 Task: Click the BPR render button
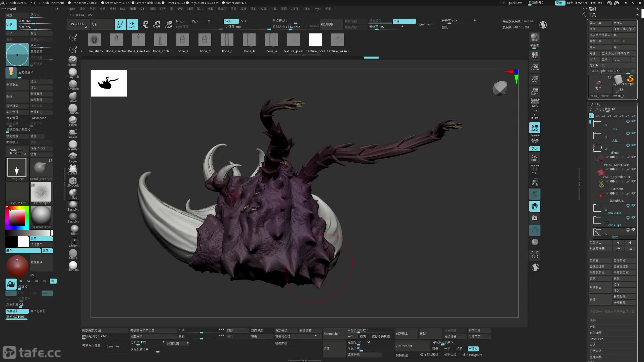click(535, 37)
